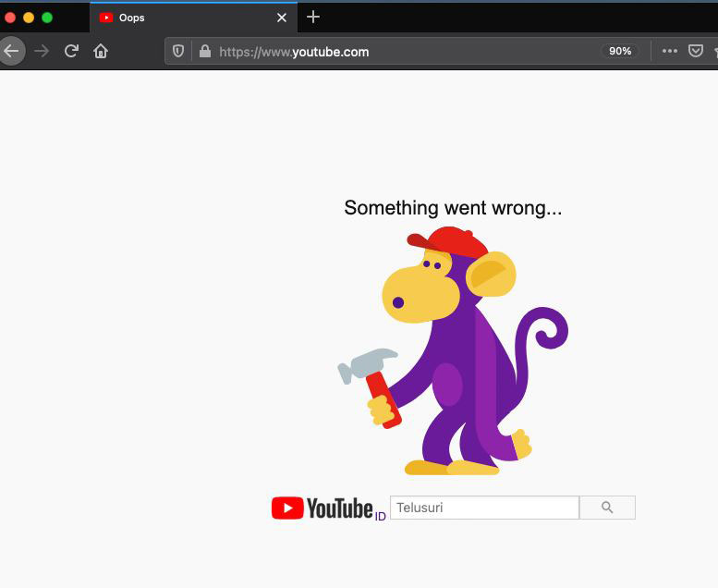Image resolution: width=718 pixels, height=588 pixels.
Task: Click the forward navigation arrow
Action: point(42,51)
